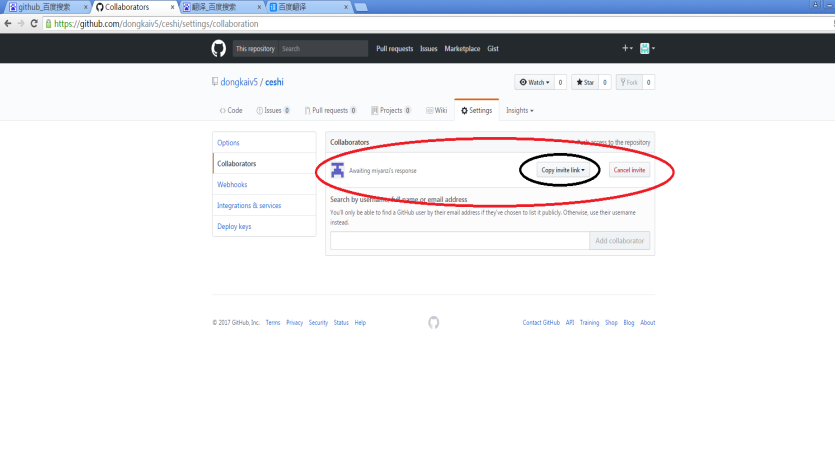Select Integrations & services in sidebar
The height and width of the screenshot is (459, 836).
click(264, 205)
